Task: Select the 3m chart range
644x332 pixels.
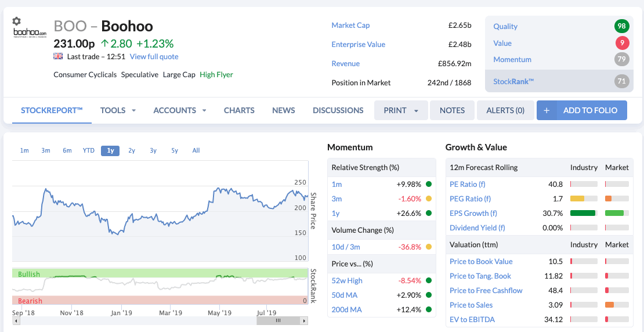Action: tap(46, 150)
